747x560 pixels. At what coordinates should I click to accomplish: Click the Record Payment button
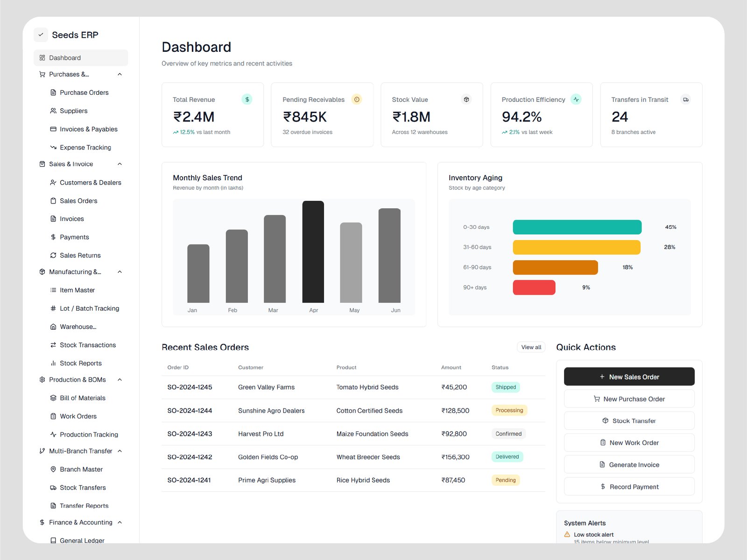point(629,487)
